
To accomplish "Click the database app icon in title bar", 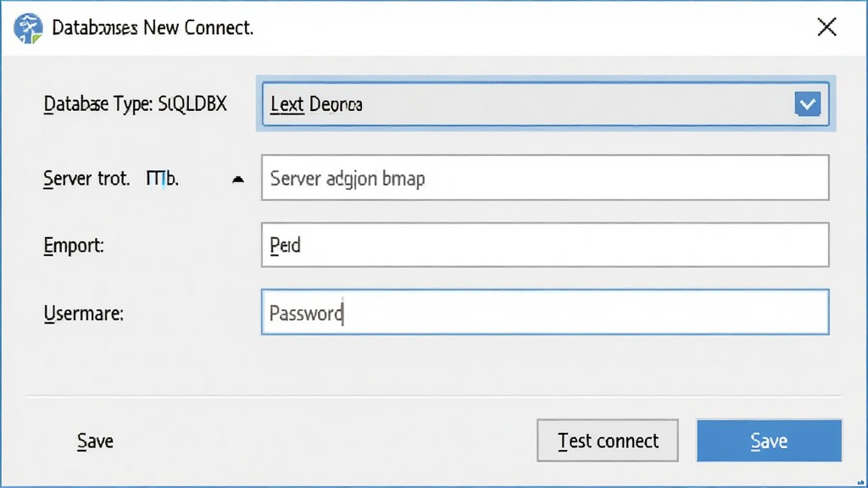I will point(28,28).
